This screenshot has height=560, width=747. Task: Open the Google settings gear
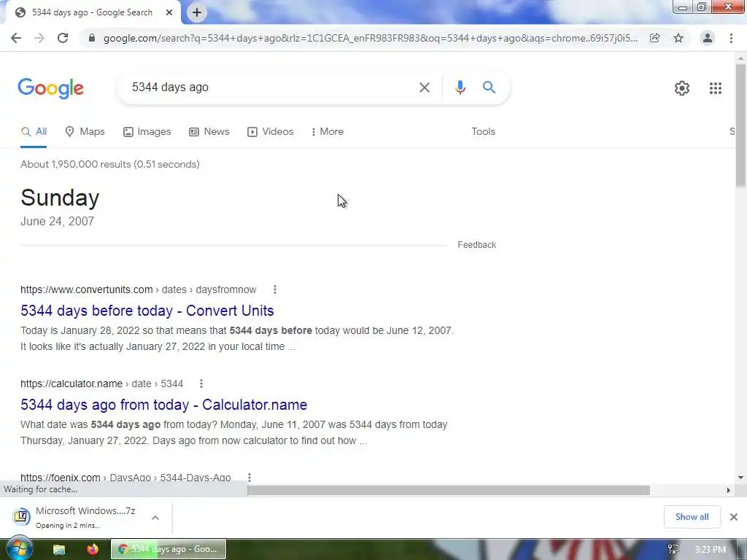682,88
